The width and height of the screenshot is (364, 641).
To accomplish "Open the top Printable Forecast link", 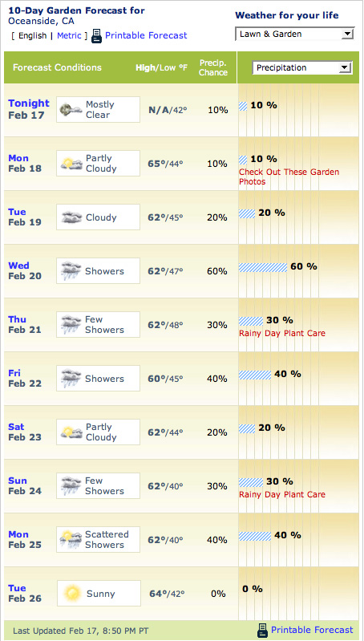I will click(146, 35).
